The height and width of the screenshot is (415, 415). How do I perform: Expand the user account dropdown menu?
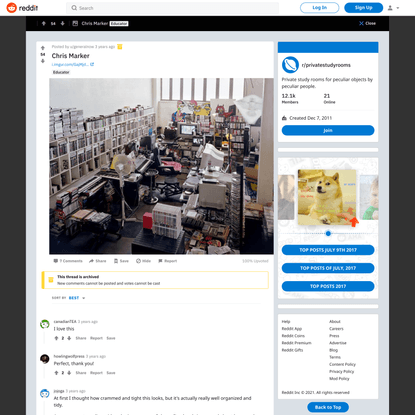pyautogui.click(x=394, y=8)
